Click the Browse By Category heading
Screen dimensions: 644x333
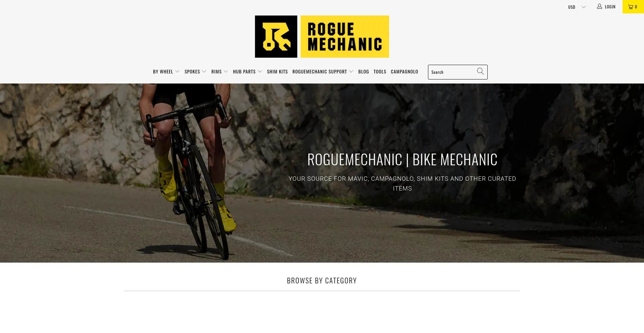click(x=322, y=281)
